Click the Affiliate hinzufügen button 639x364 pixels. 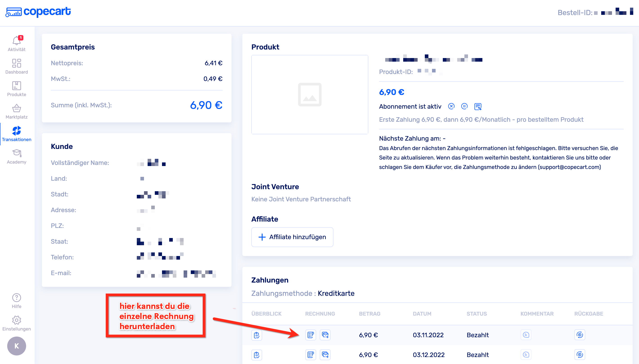(292, 237)
